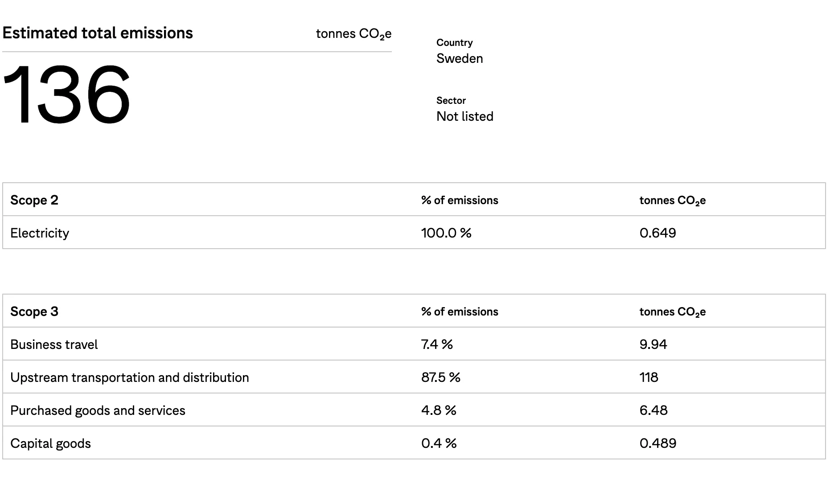Select the Sweden country value
This screenshot has height=504, width=830.
click(460, 58)
